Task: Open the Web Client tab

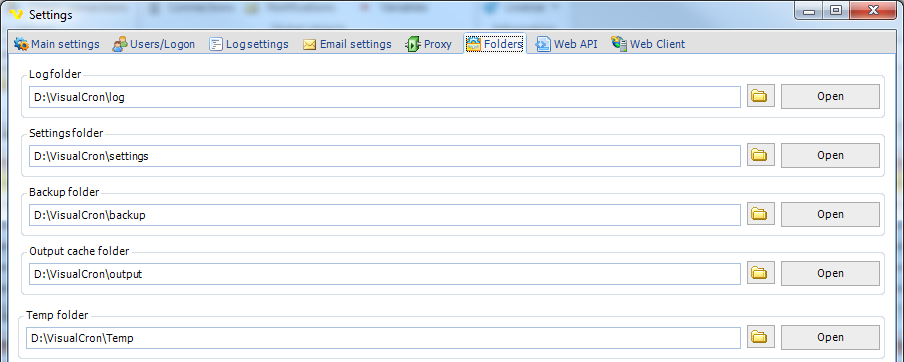Action: pyautogui.click(x=649, y=44)
